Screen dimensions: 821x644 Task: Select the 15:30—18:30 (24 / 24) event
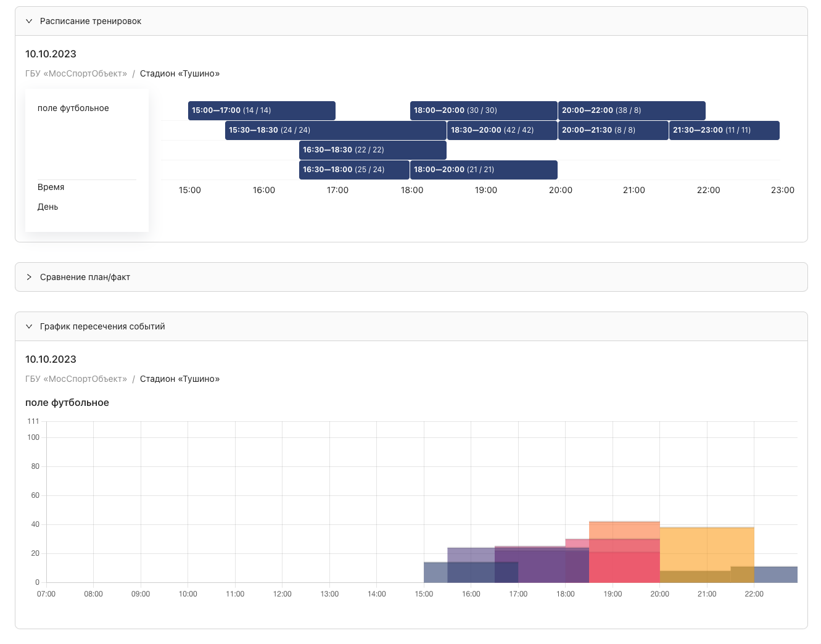[336, 130]
